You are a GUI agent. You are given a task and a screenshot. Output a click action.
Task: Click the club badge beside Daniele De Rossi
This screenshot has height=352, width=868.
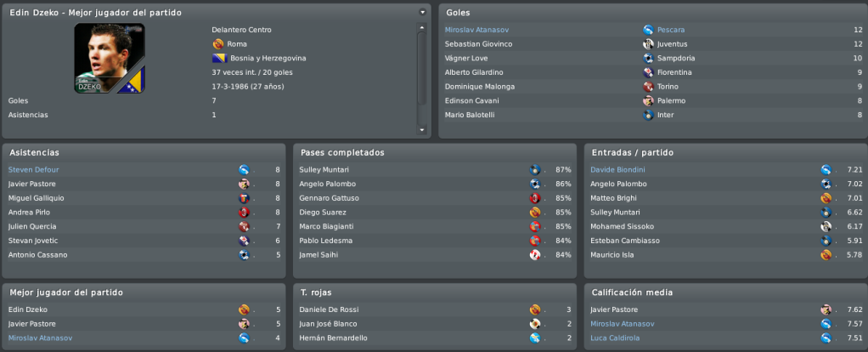tap(535, 309)
